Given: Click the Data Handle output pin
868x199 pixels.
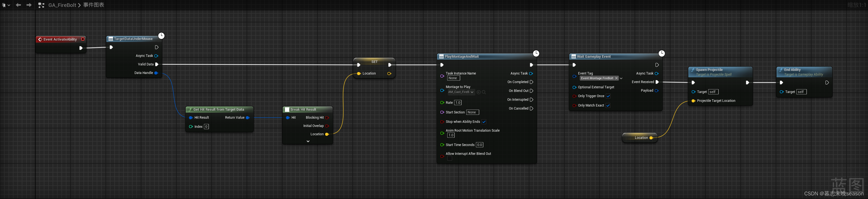Looking at the screenshot, I should pyautogui.click(x=156, y=73).
